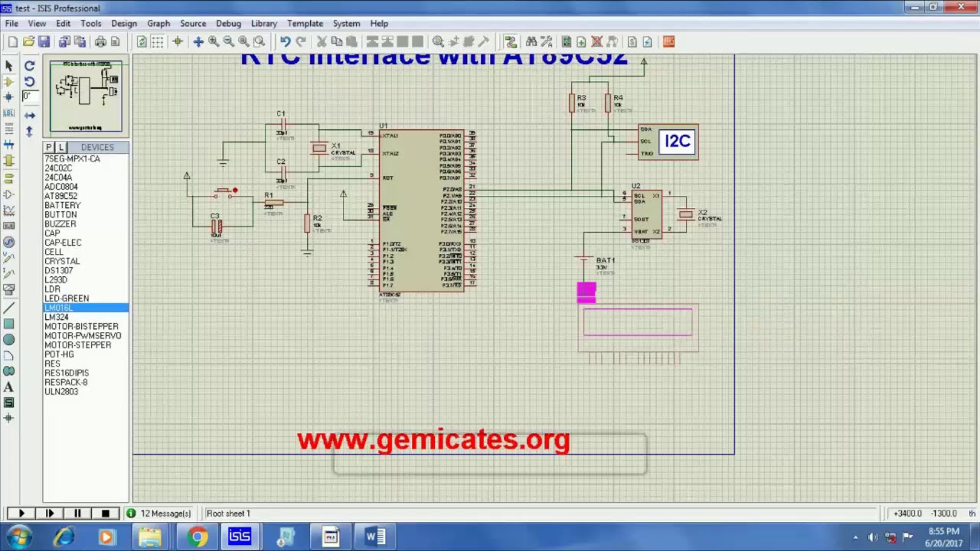Select the Graph mode tool

9,210
